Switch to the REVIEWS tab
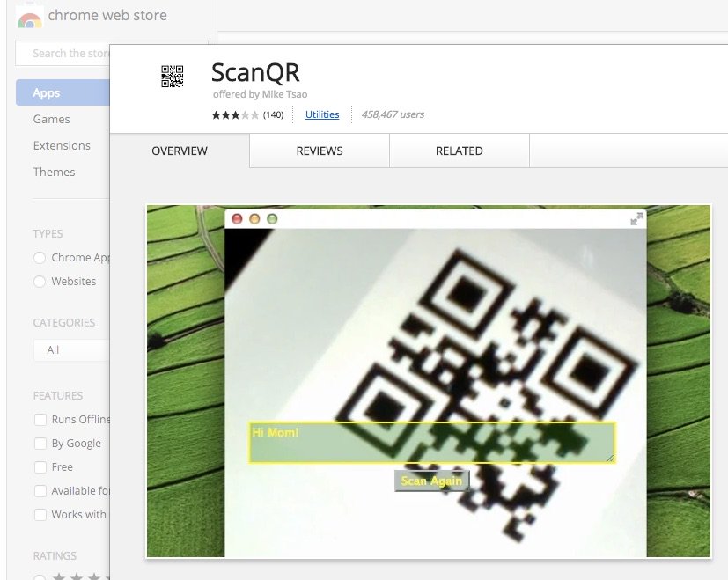 320,151
